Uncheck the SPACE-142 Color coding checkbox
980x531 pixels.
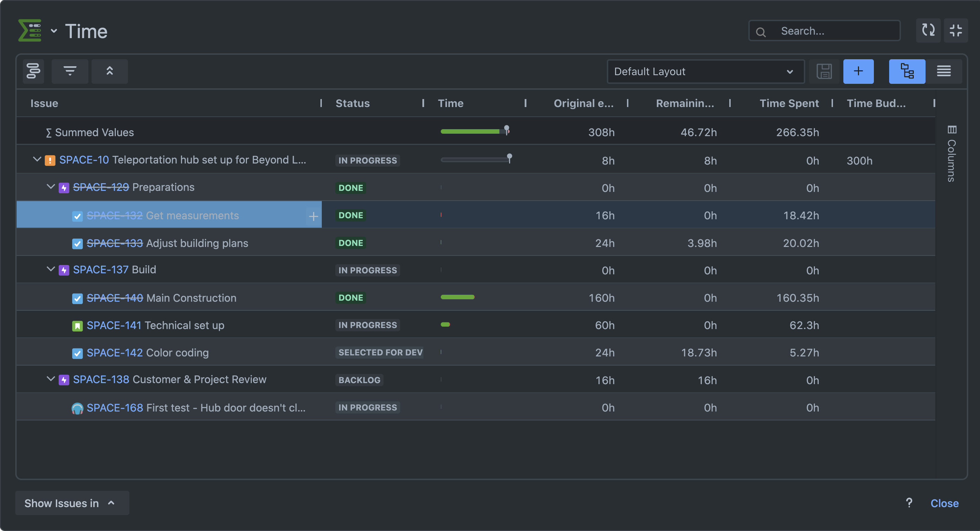[78, 353]
